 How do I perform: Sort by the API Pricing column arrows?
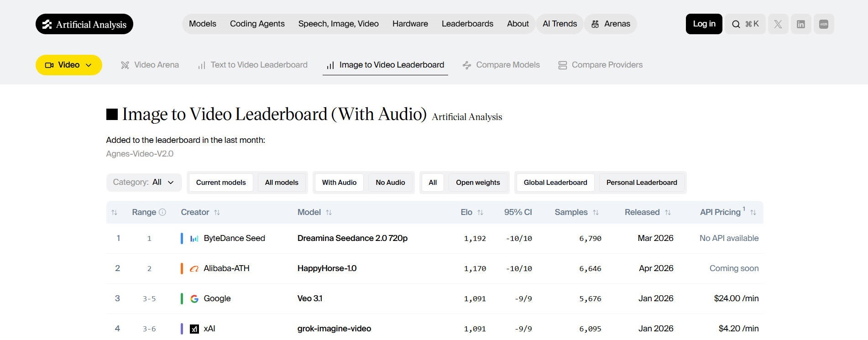pos(753,212)
